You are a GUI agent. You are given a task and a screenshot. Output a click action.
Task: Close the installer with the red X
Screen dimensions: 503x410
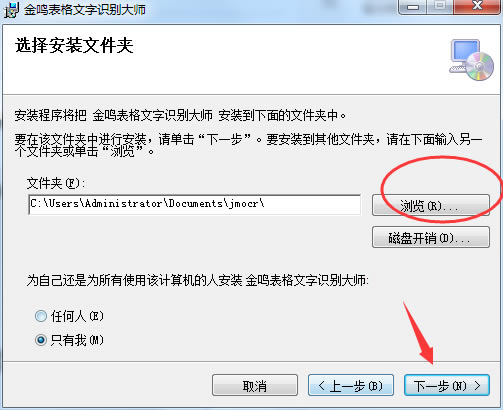coord(477,7)
